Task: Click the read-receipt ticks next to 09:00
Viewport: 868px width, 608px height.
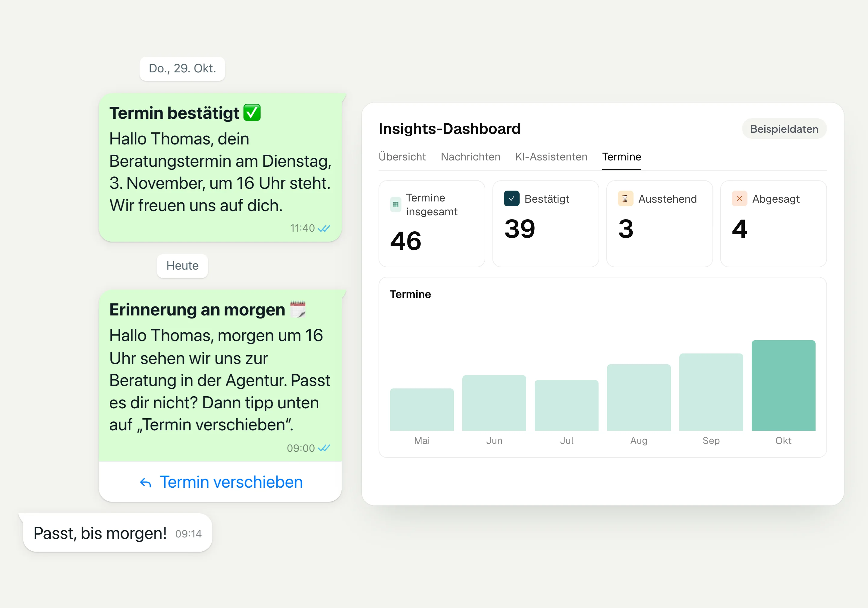Action: pyautogui.click(x=324, y=448)
